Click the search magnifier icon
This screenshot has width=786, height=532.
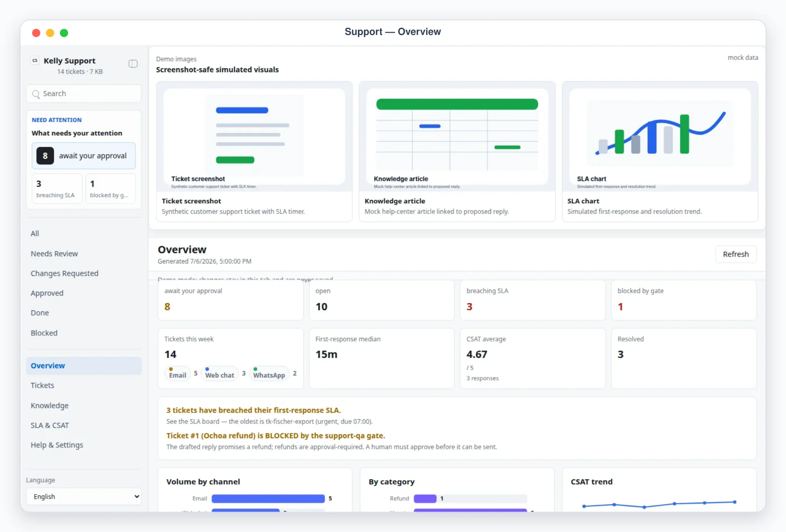[36, 94]
